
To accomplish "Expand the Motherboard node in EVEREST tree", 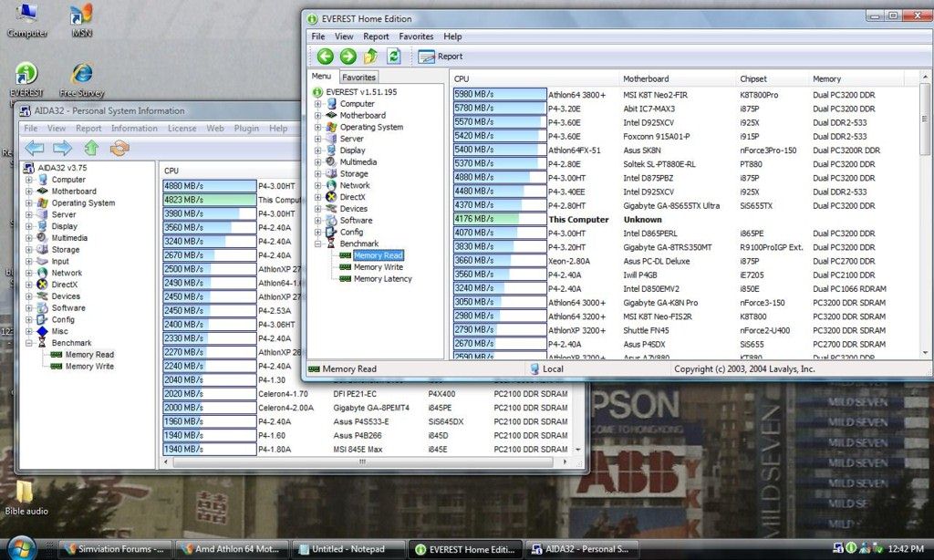I will point(318,116).
